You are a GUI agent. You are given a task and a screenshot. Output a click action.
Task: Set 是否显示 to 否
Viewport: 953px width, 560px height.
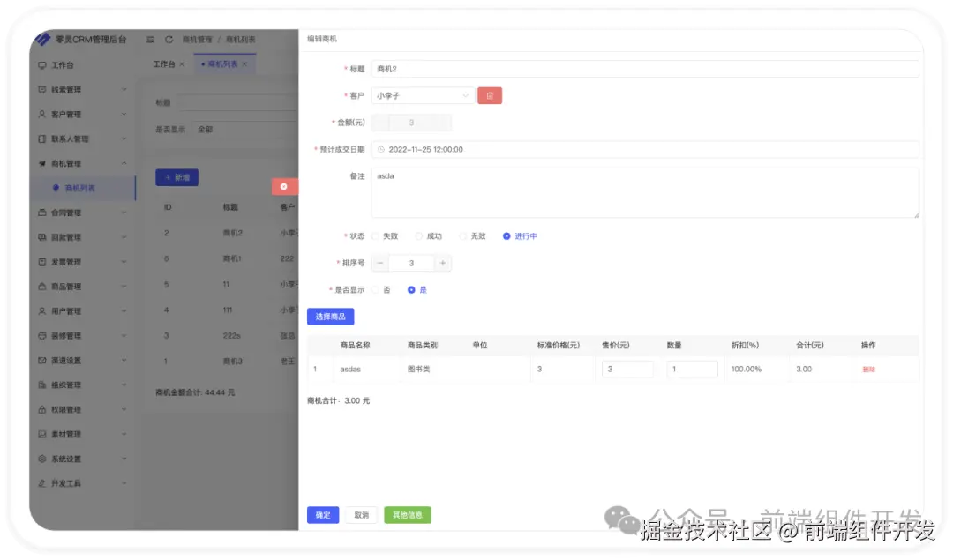(x=375, y=289)
